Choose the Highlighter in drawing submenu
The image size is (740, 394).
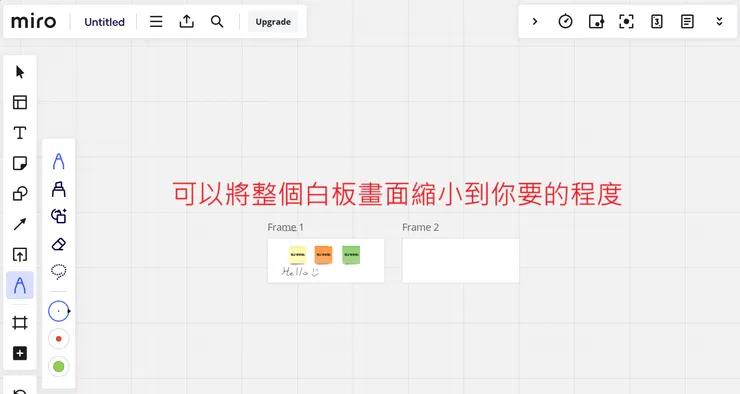tap(59, 189)
